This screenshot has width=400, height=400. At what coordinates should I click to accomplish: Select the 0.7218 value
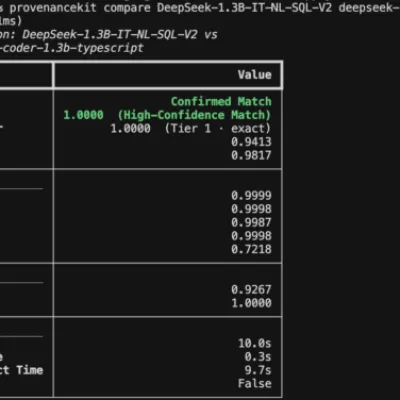tap(251, 249)
